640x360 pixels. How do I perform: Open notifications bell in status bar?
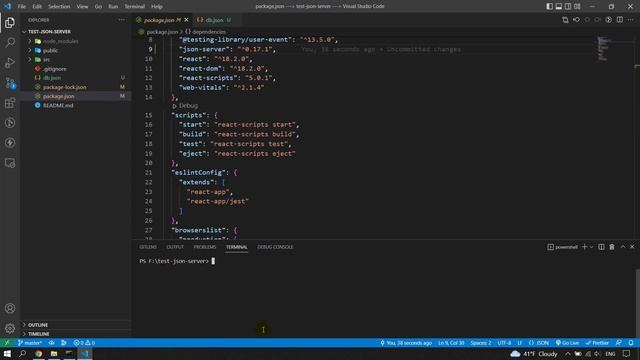click(x=631, y=343)
